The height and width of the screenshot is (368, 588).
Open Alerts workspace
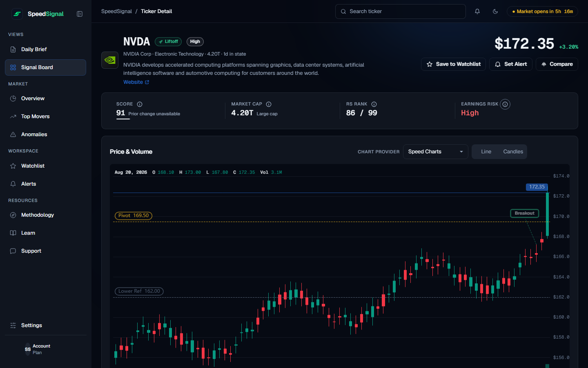click(45, 184)
